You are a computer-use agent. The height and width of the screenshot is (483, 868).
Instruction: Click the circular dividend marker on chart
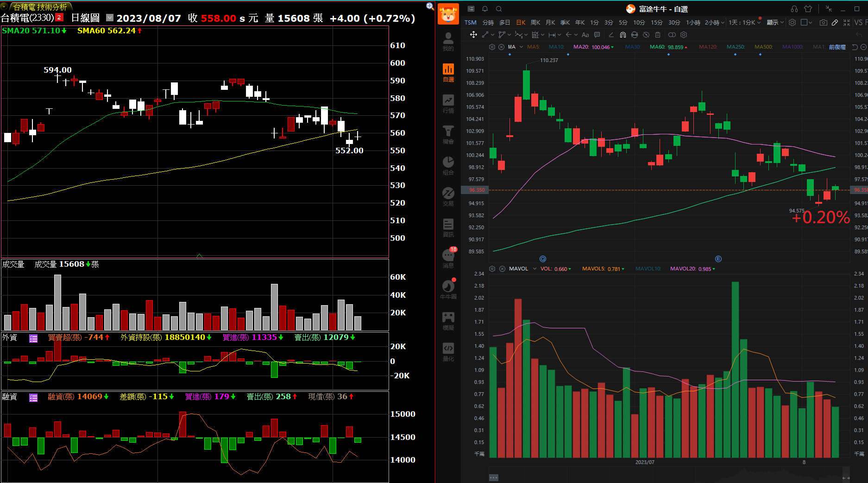click(x=543, y=259)
